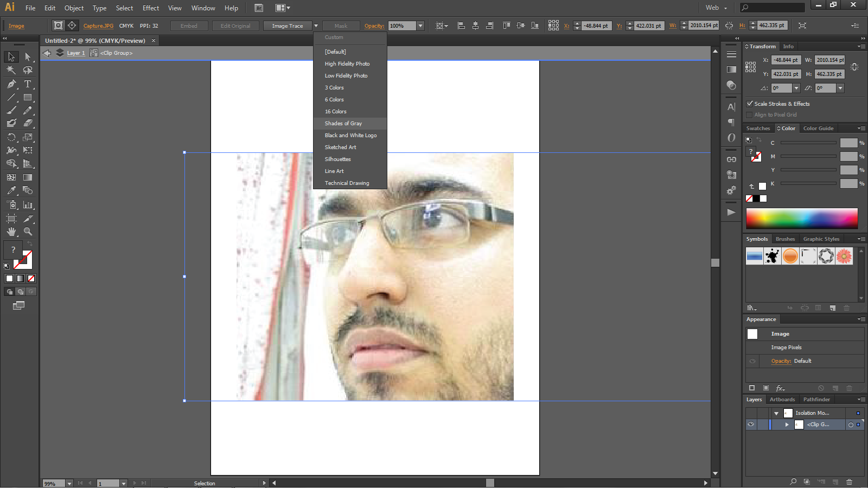868x488 pixels.
Task: Open the zoom level dropdown at bottom left
Action: coord(69,483)
